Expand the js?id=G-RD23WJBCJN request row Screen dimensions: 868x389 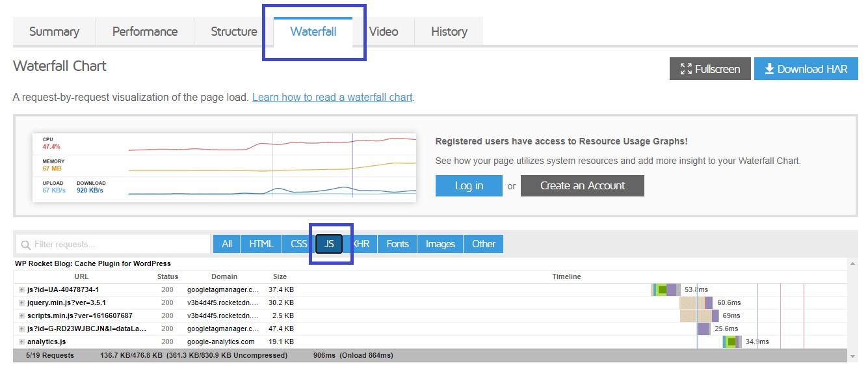point(21,329)
